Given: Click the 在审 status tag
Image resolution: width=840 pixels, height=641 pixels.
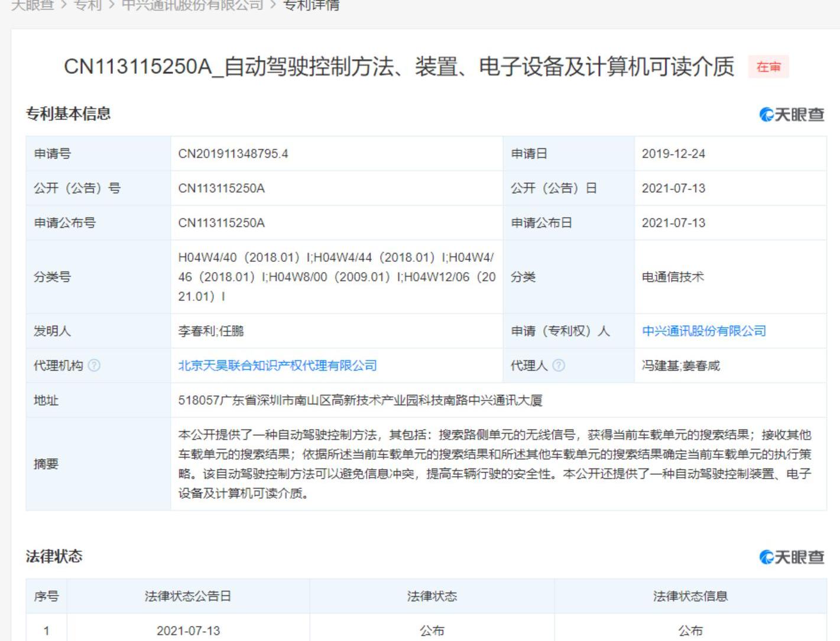Looking at the screenshot, I should click(768, 67).
